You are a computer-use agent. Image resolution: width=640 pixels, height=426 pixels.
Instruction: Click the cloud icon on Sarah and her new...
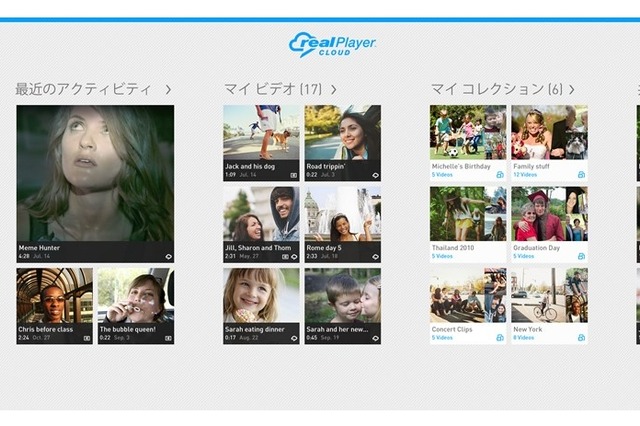(376, 338)
